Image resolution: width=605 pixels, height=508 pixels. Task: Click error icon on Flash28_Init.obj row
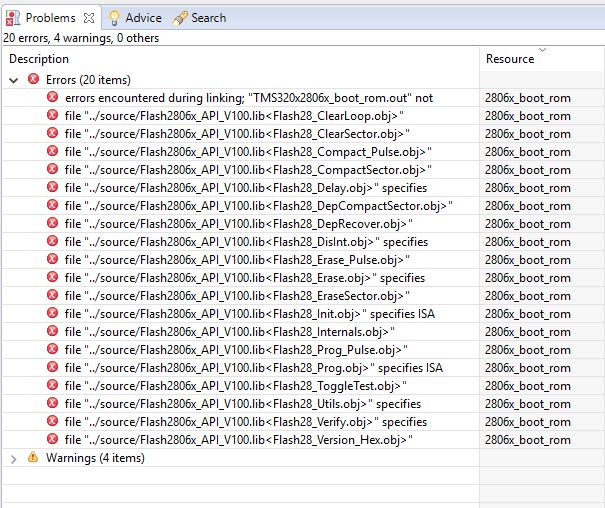[52, 313]
